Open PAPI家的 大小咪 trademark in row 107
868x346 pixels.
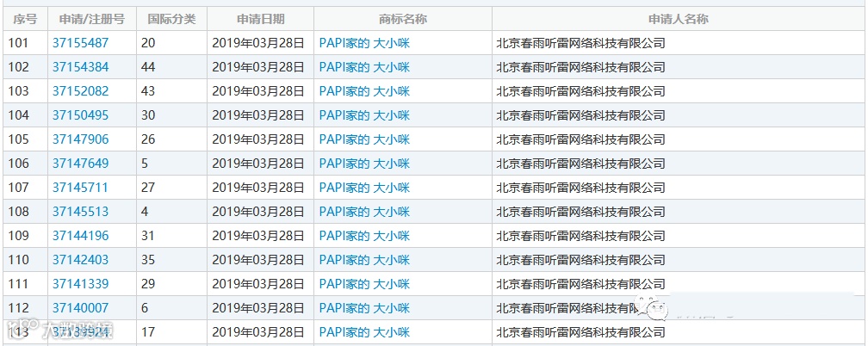(x=365, y=188)
